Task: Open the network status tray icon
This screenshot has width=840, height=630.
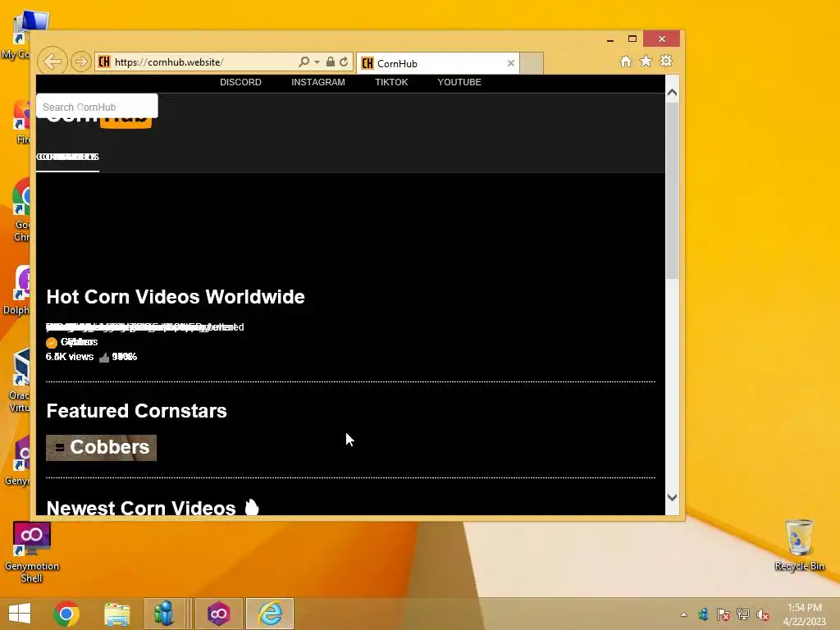Action: click(x=743, y=614)
